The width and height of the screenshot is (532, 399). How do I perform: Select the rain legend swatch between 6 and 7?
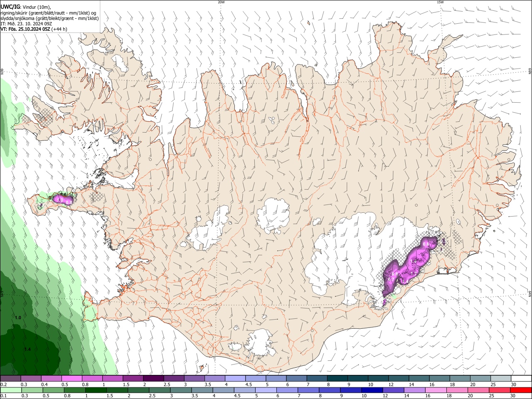tap(288, 390)
